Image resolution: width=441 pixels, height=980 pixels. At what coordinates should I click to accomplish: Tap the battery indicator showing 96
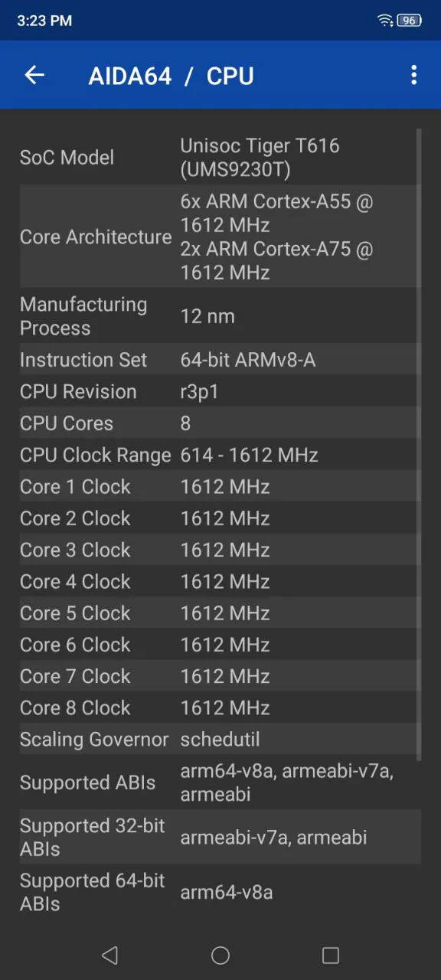(x=410, y=21)
